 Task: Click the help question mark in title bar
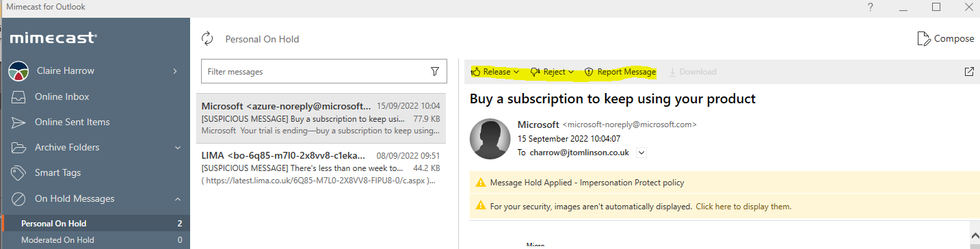click(871, 7)
